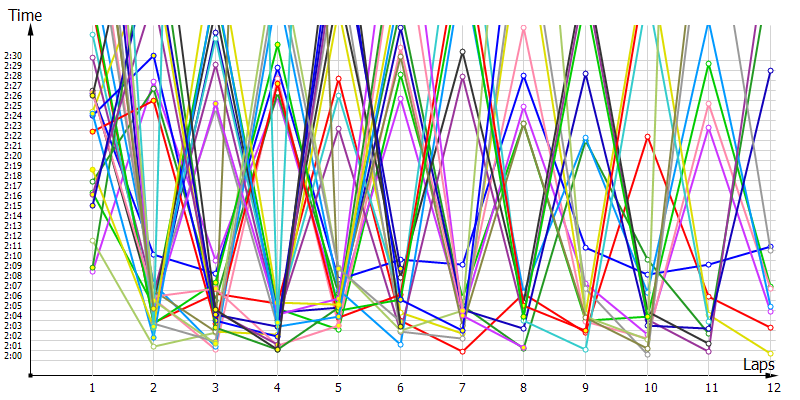800x400 pixels.
Task: Click yellow data point at lap 12 bottom
Action: [770, 353]
